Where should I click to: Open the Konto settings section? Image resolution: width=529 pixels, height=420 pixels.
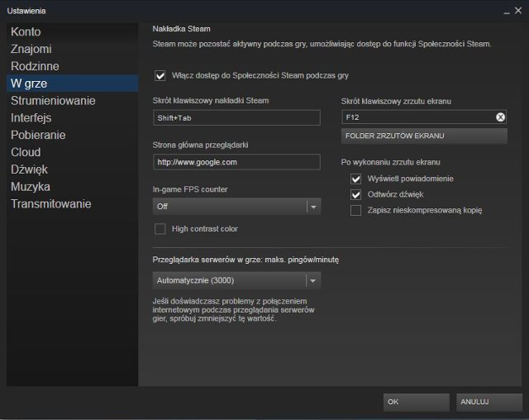pyautogui.click(x=72, y=31)
